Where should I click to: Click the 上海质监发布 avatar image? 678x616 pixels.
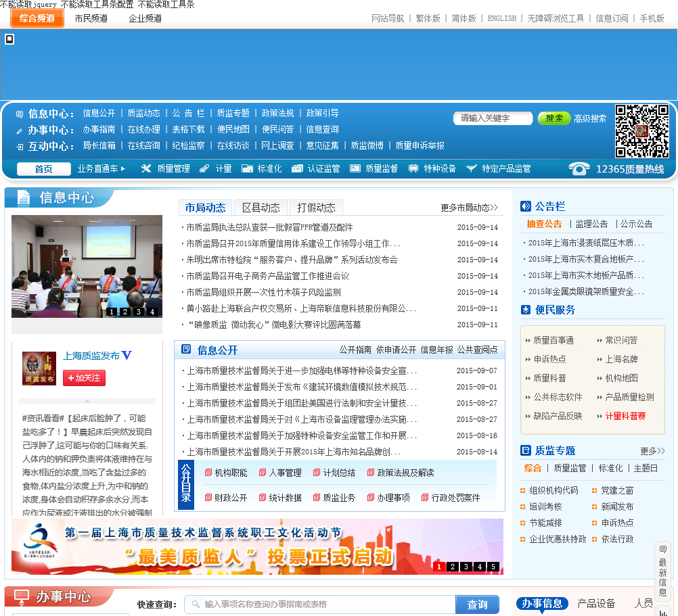point(39,368)
